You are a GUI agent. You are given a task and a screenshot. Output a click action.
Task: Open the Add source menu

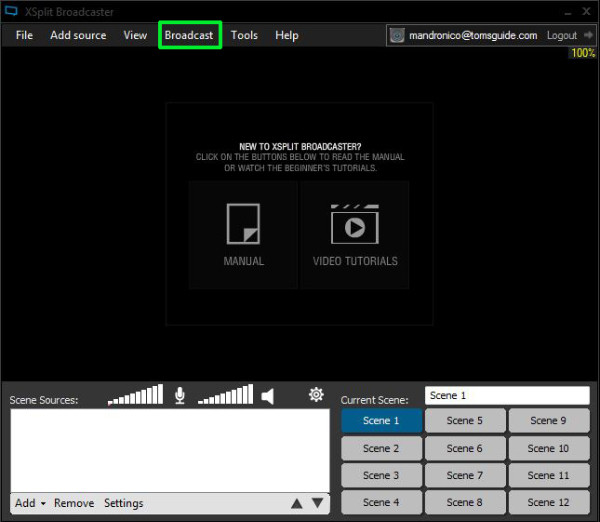pos(78,35)
